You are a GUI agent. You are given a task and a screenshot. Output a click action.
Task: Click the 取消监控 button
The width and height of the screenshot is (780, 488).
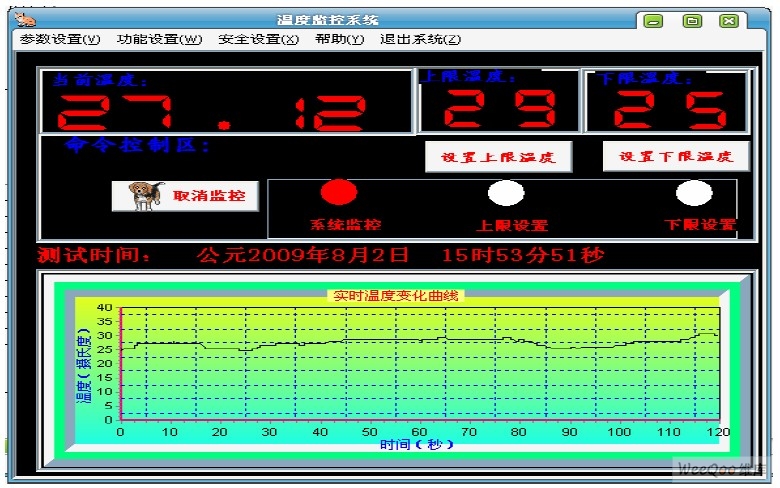coord(185,196)
